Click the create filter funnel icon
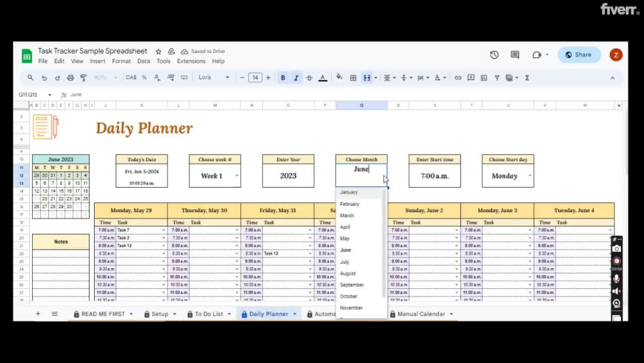 coord(497,78)
